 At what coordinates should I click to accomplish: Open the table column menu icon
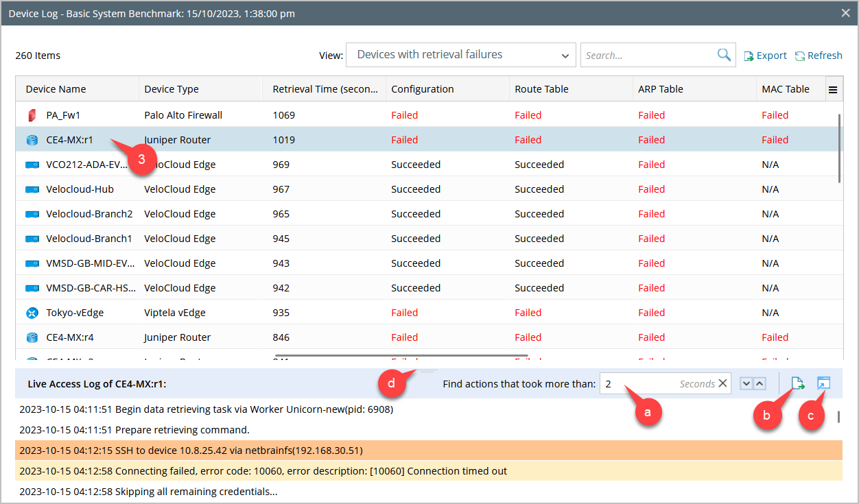pyautogui.click(x=833, y=89)
